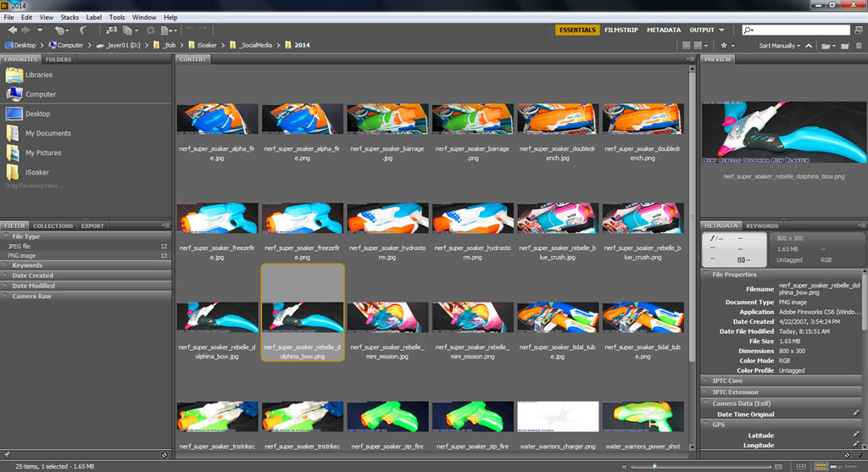Viewport: 868px width, 472px height.
Task: Switch to the EXPORT panel tab
Action: coord(92,225)
